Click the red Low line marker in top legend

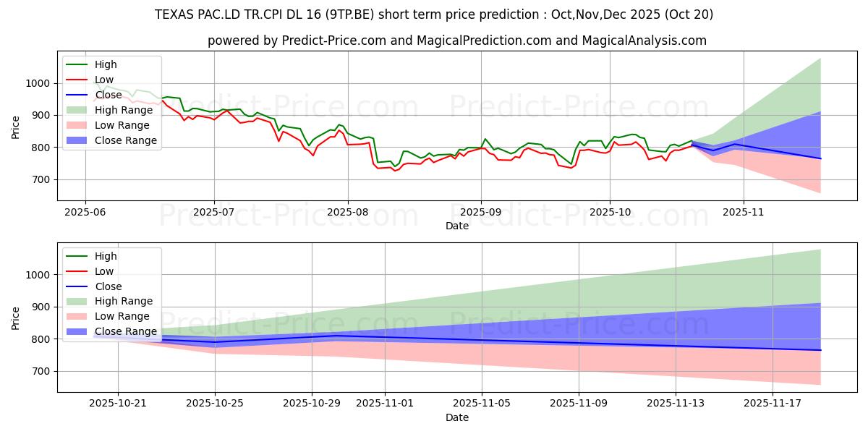pyautogui.click(x=78, y=80)
